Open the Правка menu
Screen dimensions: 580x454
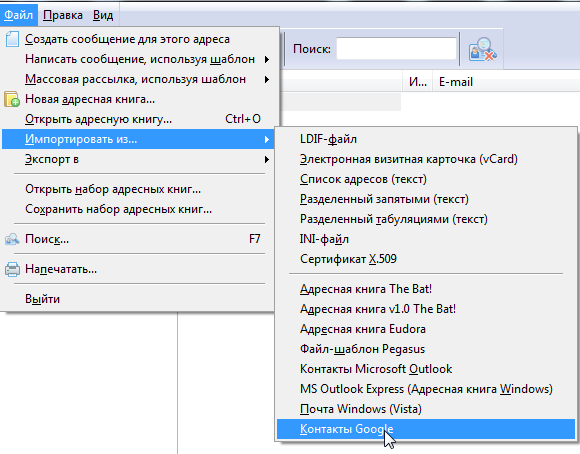[x=63, y=15]
